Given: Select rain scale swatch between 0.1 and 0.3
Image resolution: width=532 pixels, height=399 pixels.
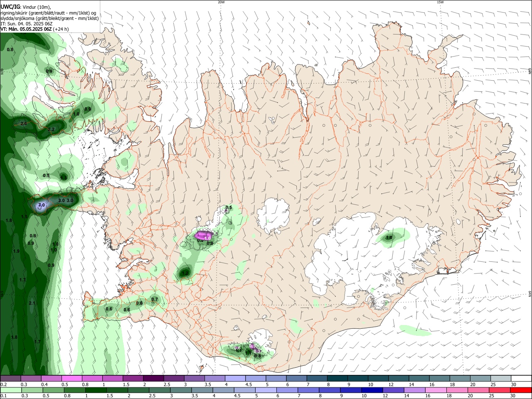Looking at the screenshot, I should coord(11,390).
